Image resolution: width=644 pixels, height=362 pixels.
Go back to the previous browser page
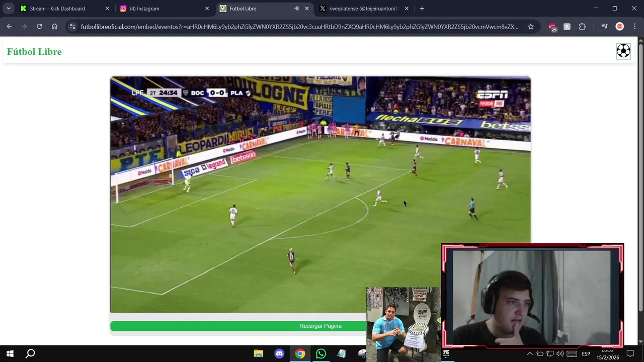pyautogui.click(x=9, y=27)
